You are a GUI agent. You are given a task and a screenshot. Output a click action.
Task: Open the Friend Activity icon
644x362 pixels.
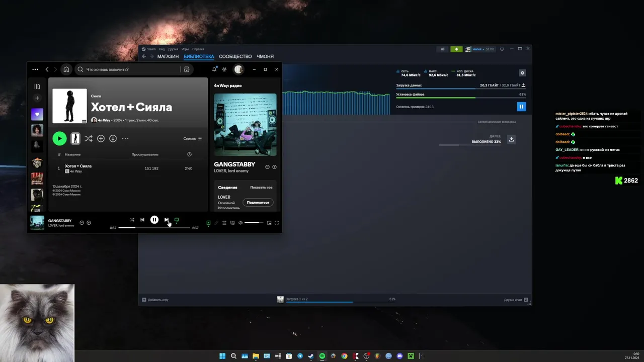(x=224, y=69)
